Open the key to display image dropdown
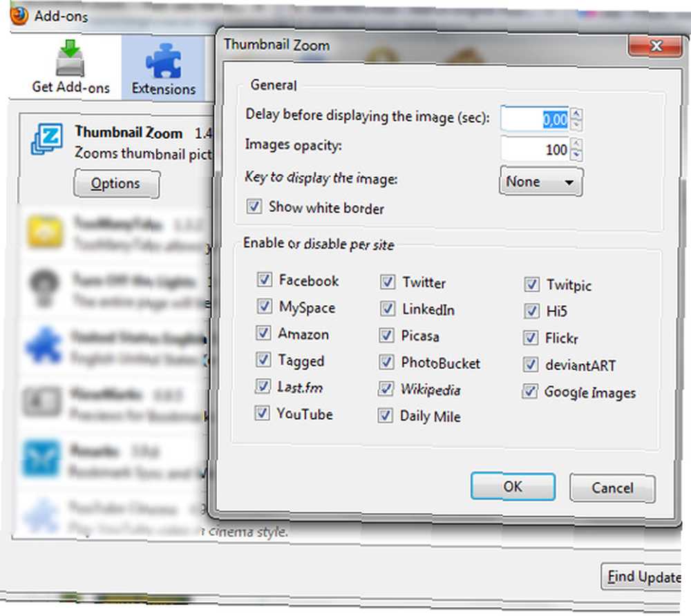The width and height of the screenshot is (691, 616). click(x=541, y=182)
